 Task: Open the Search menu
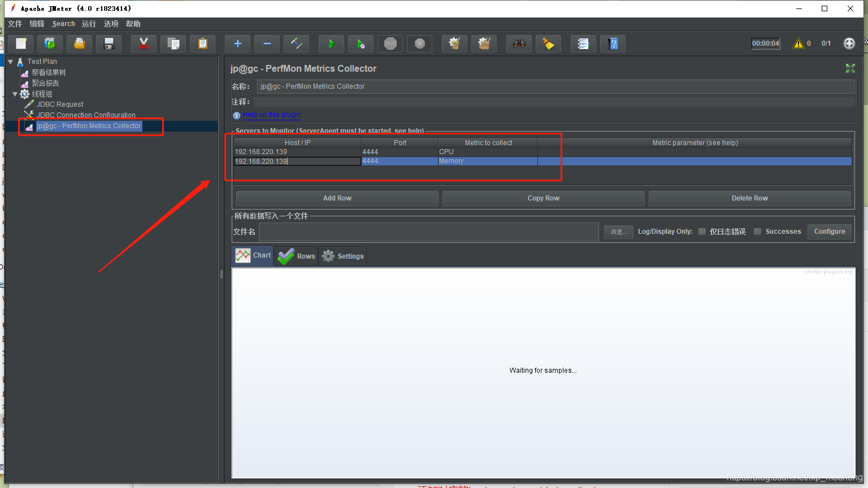[63, 24]
